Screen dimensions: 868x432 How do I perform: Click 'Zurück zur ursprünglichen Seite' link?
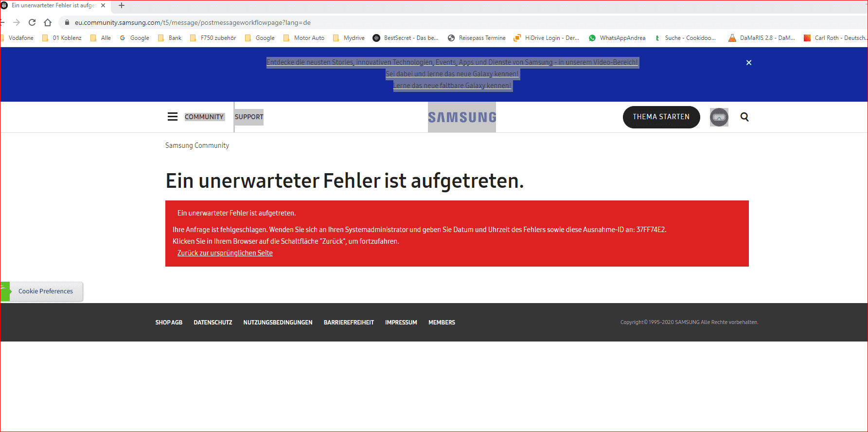point(225,253)
